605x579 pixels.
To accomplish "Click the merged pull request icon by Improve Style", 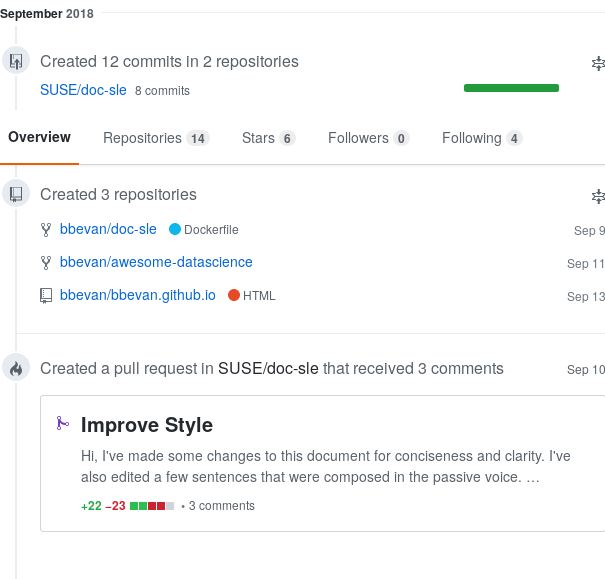I will (x=62, y=423).
